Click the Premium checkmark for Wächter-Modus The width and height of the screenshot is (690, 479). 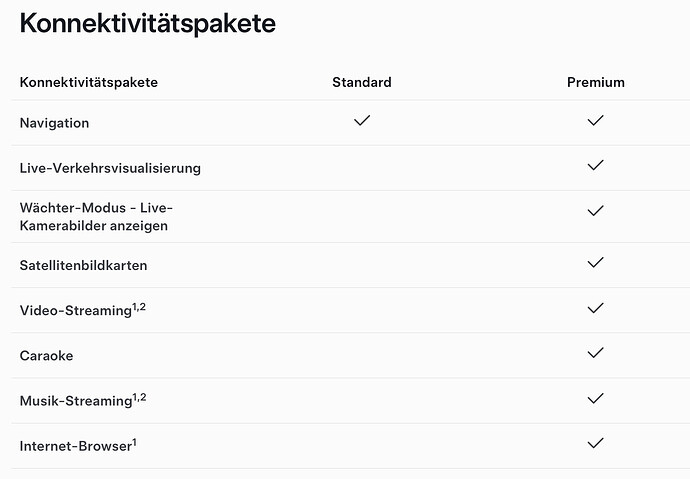[x=595, y=211]
